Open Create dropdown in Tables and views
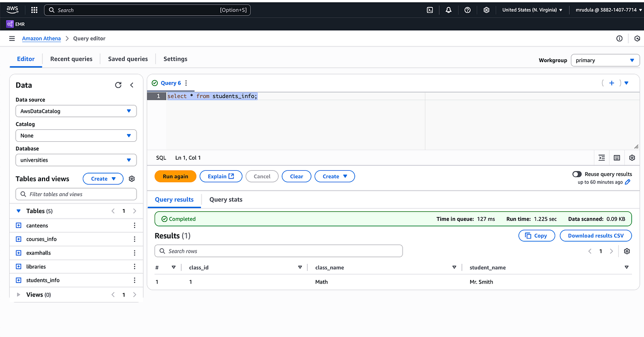This screenshot has width=644, height=337. point(103,179)
